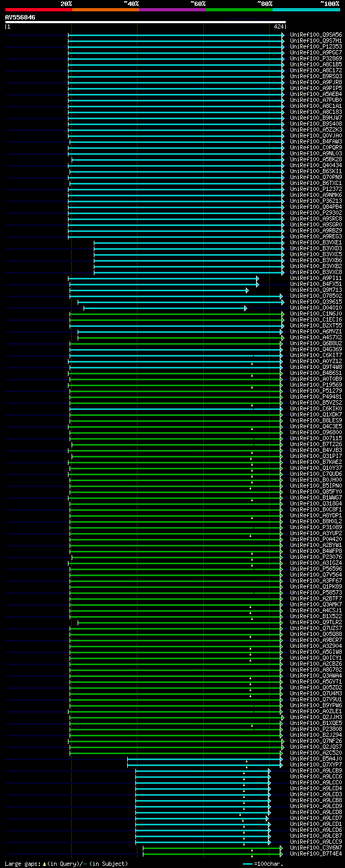345x868 pixels.
Task: Select hit label UniRef100_P29302
Action: click(316, 213)
